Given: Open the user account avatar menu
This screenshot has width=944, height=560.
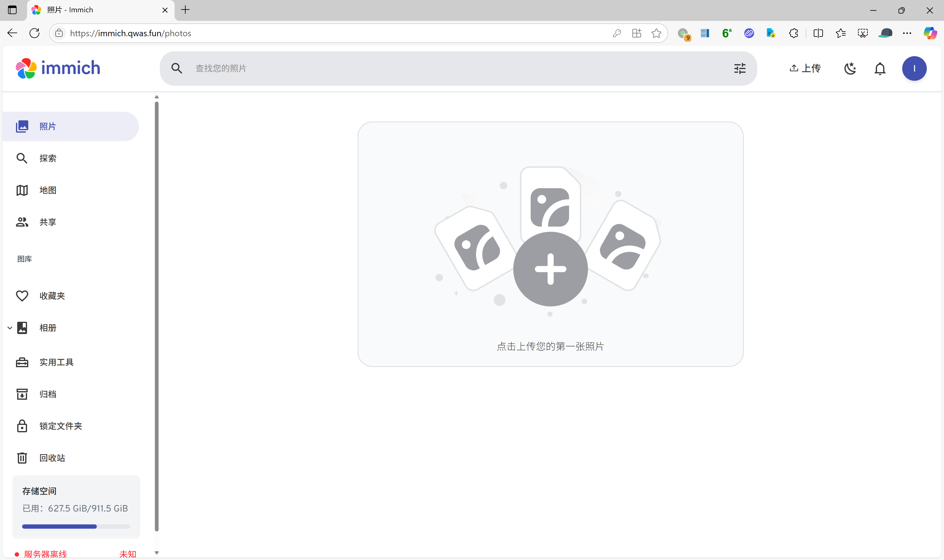Looking at the screenshot, I should pyautogui.click(x=914, y=69).
